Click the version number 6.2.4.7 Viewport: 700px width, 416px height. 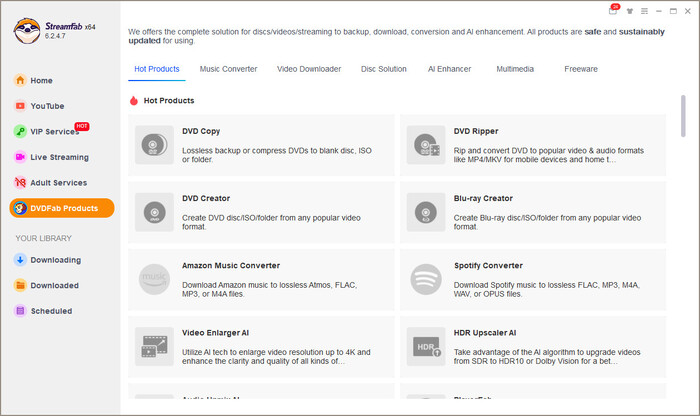55,36
